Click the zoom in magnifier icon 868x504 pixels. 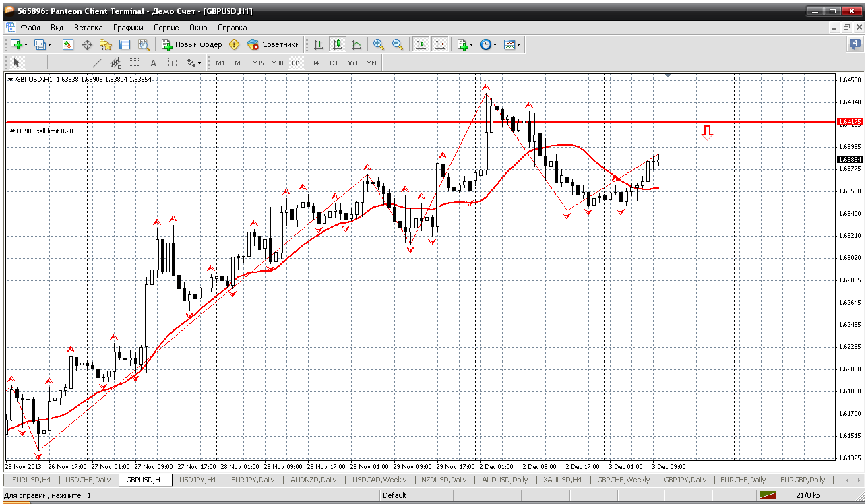pos(379,44)
